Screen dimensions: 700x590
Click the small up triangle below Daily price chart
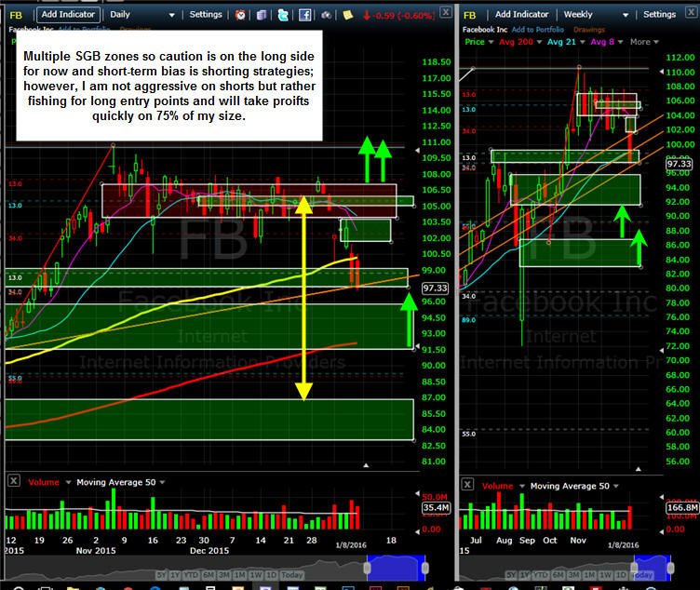pos(366,465)
